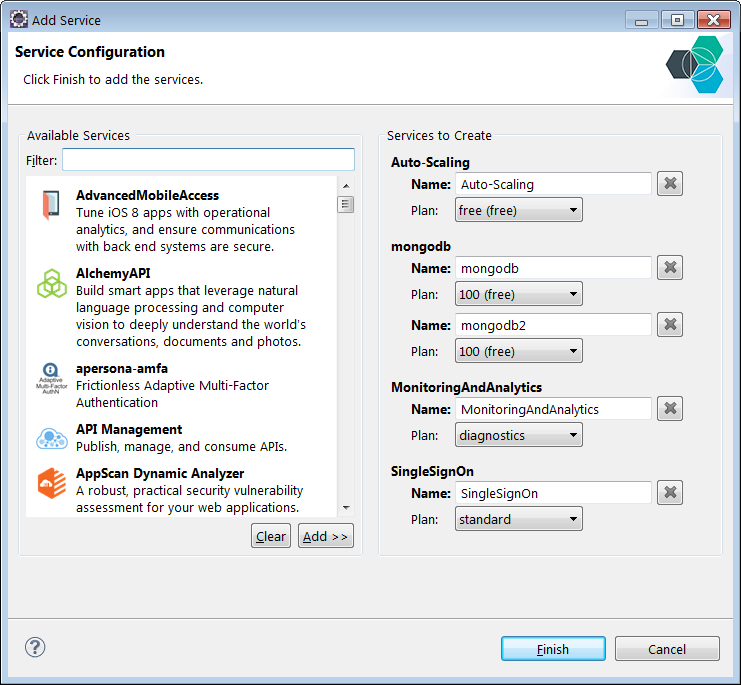Image resolution: width=741 pixels, height=685 pixels.
Task: Click the apersona-amfa service icon
Action: [x=52, y=378]
